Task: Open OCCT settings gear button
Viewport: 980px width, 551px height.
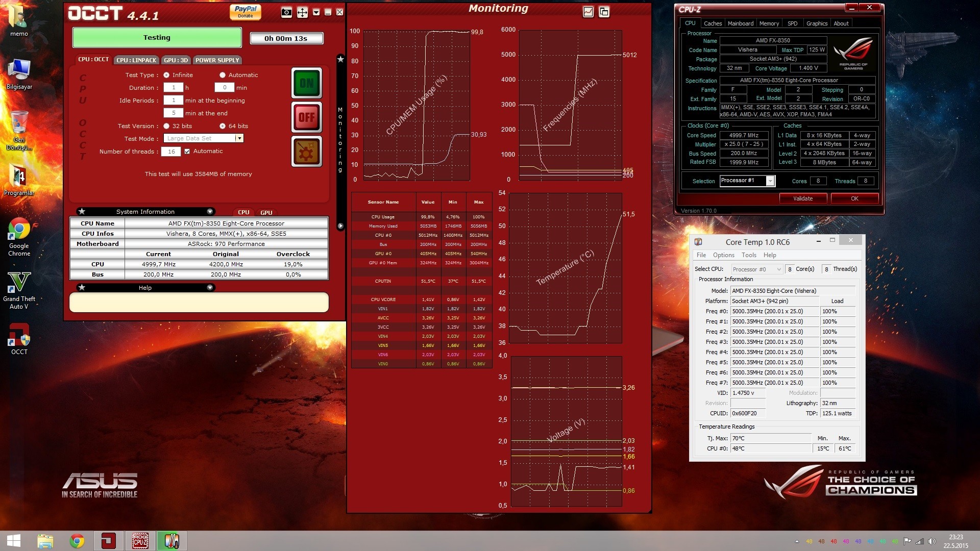Action: [306, 151]
